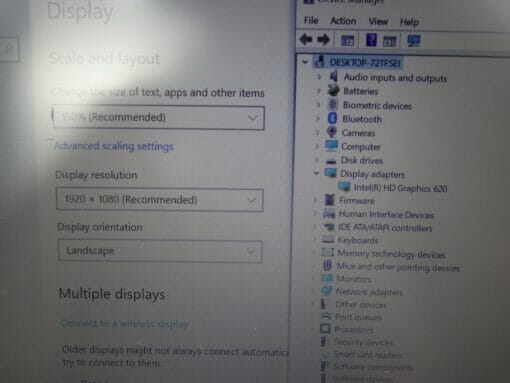Click the Network adapters icon
510x383 pixels.
point(326,291)
